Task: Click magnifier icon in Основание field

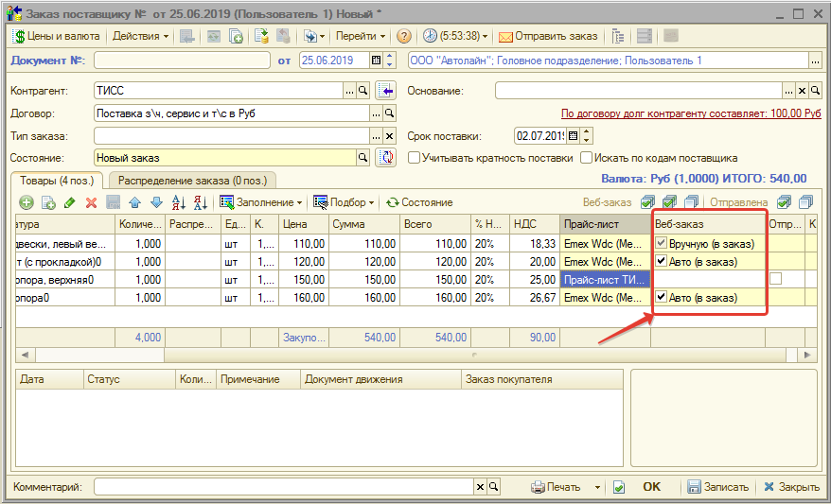Action: pyautogui.click(x=815, y=91)
